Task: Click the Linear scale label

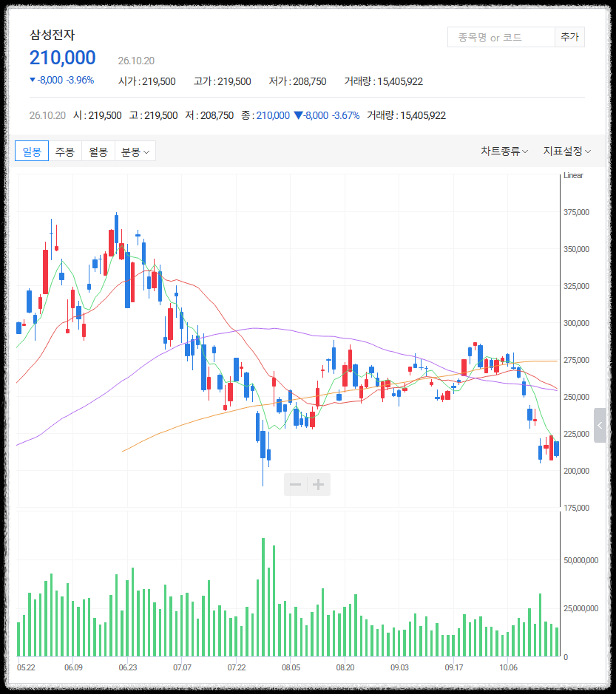Action: tap(573, 175)
